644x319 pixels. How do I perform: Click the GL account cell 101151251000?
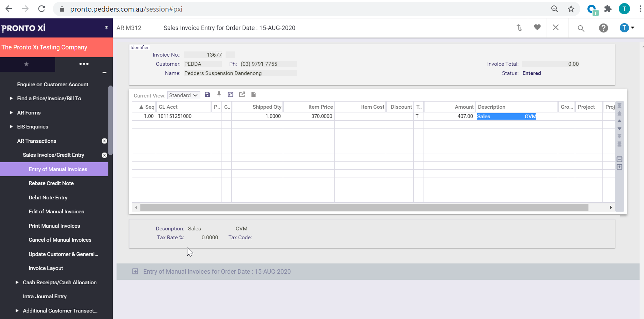point(183,116)
